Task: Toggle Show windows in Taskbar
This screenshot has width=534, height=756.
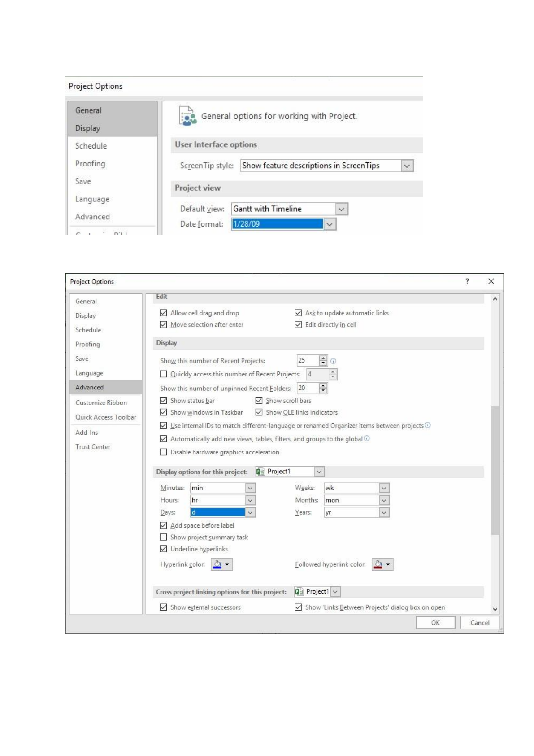Action: click(x=164, y=412)
